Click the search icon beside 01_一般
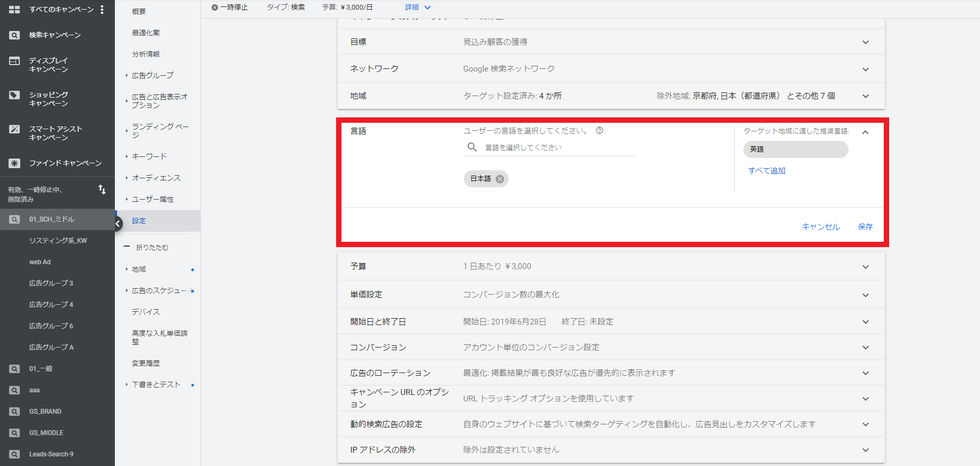980x466 pixels. pyautogui.click(x=14, y=369)
